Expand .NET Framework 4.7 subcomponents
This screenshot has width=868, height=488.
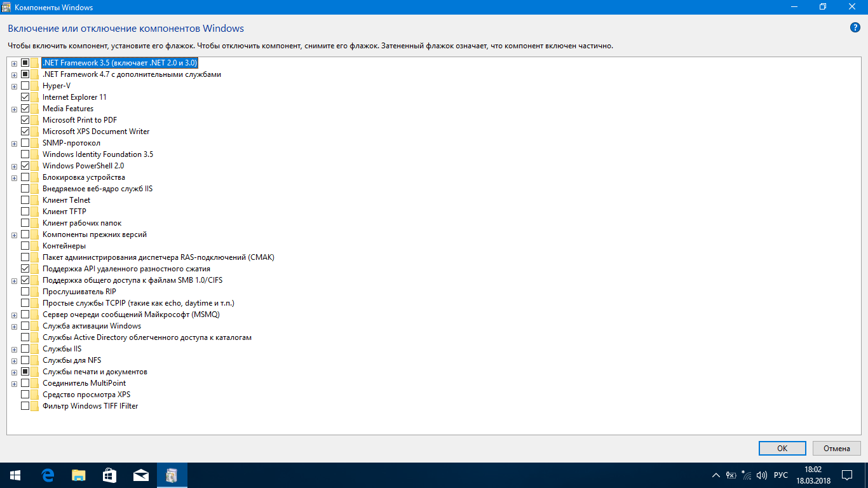(x=14, y=75)
